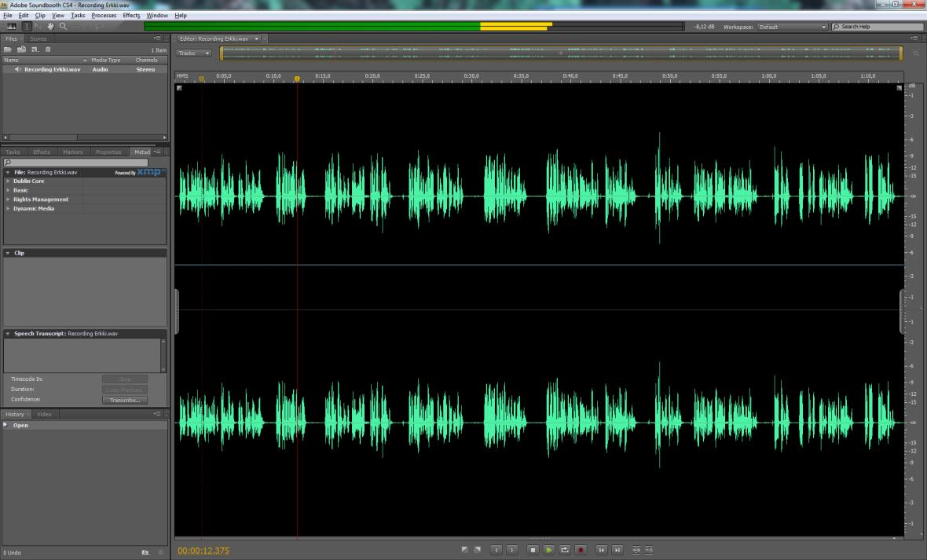Open the Edit menu
The image size is (927, 560).
(24, 16)
